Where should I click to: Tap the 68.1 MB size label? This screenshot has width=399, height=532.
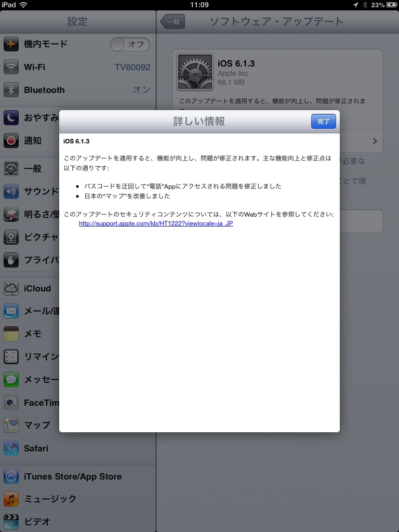[231, 82]
